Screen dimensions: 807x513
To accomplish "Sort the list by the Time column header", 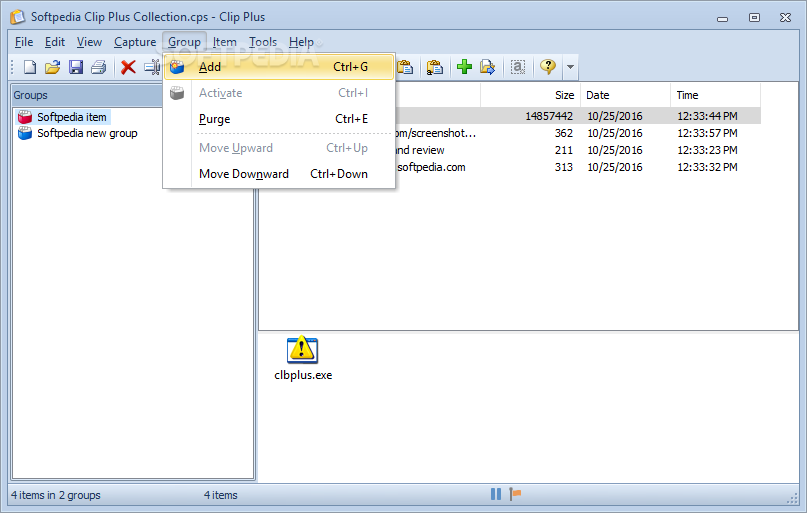I will (x=715, y=95).
